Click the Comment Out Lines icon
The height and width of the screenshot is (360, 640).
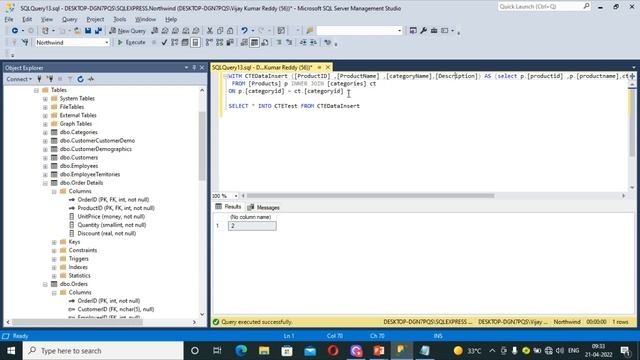[279, 42]
